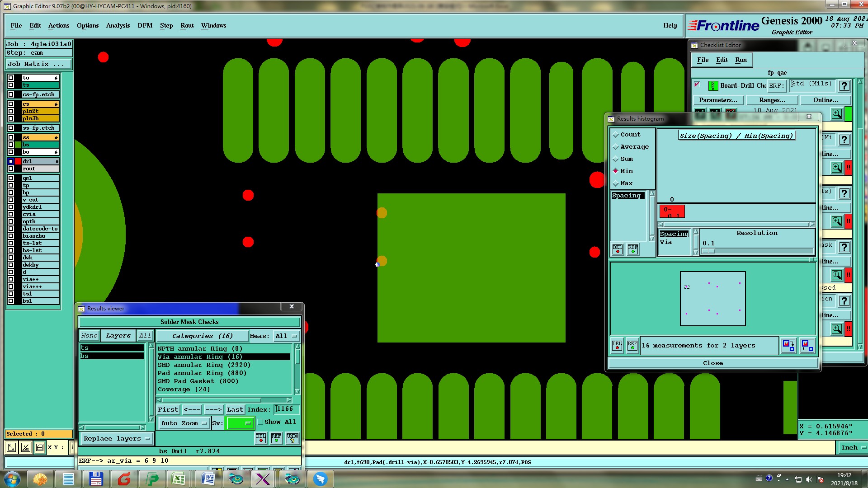The image size is (868, 488).
Task: Open the Analysis menu
Action: [118, 26]
